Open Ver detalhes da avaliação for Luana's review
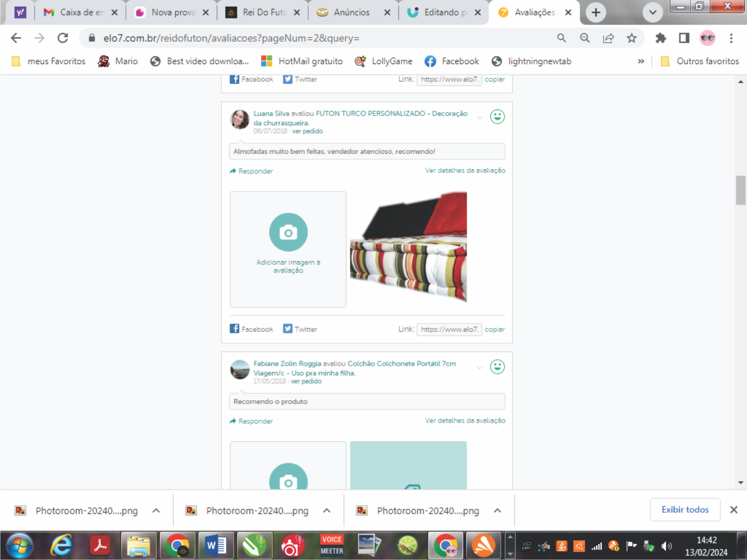This screenshot has height=560, width=747. pos(465,171)
